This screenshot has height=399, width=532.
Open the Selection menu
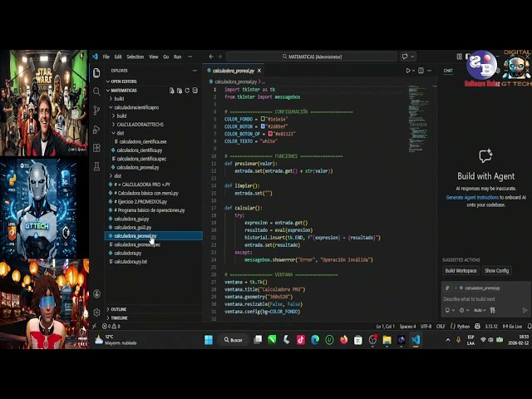point(135,57)
